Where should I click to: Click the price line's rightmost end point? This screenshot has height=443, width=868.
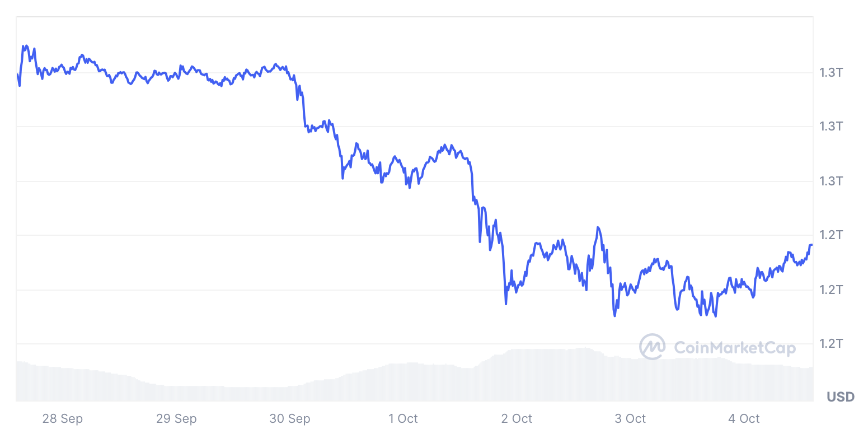811,245
